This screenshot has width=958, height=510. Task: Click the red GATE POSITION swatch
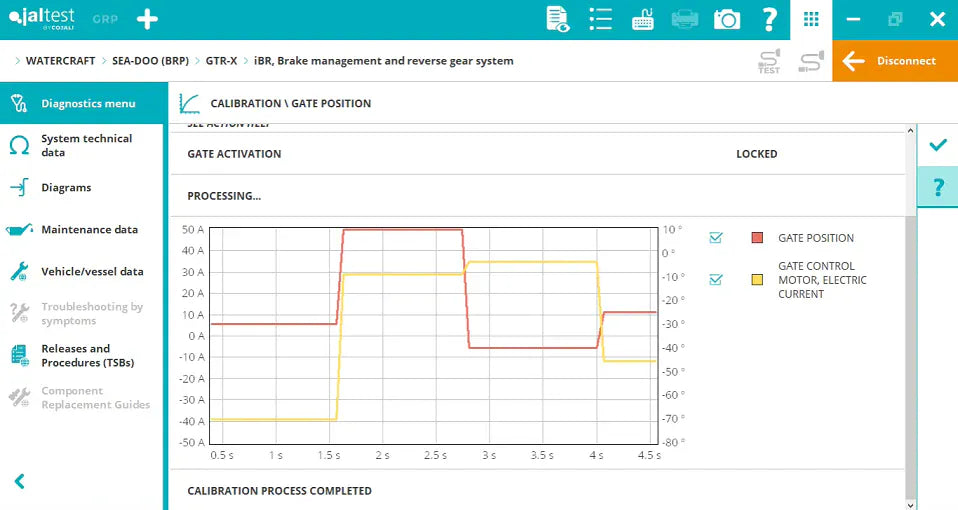(x=757, y=238)
